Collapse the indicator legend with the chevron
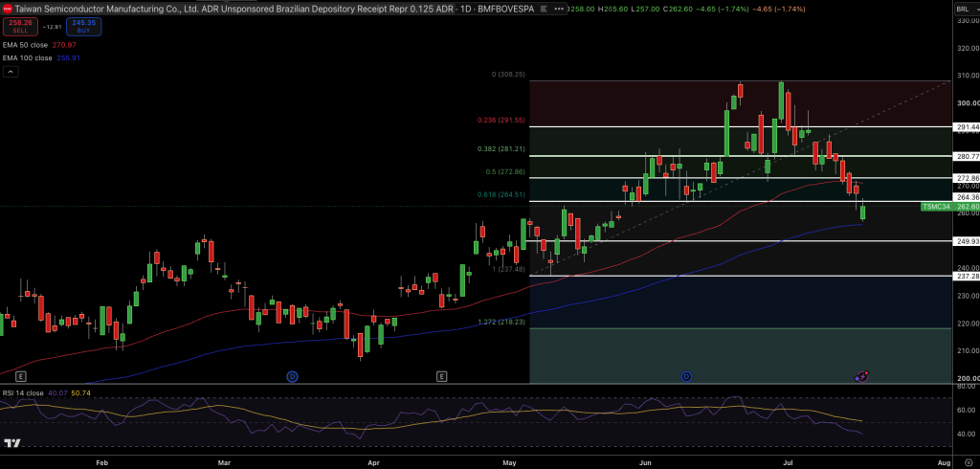Image resolution: width=980 pixels, height=469 pixels. 11,72
